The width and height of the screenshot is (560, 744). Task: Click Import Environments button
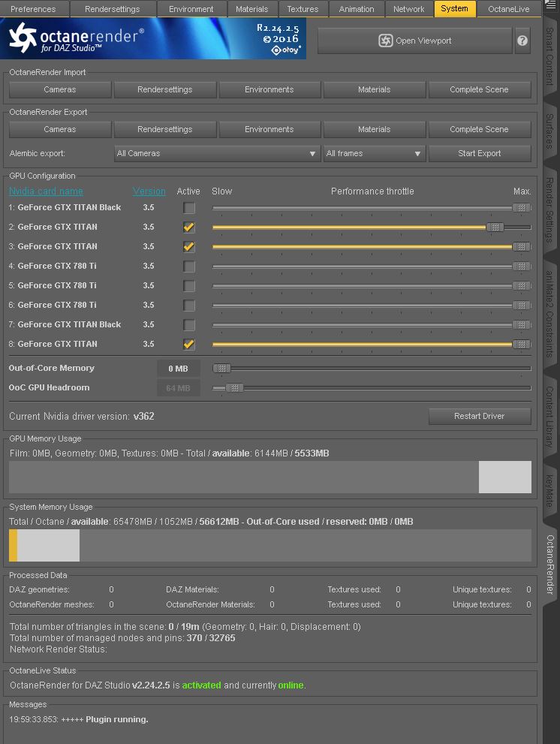pos(269,89)
